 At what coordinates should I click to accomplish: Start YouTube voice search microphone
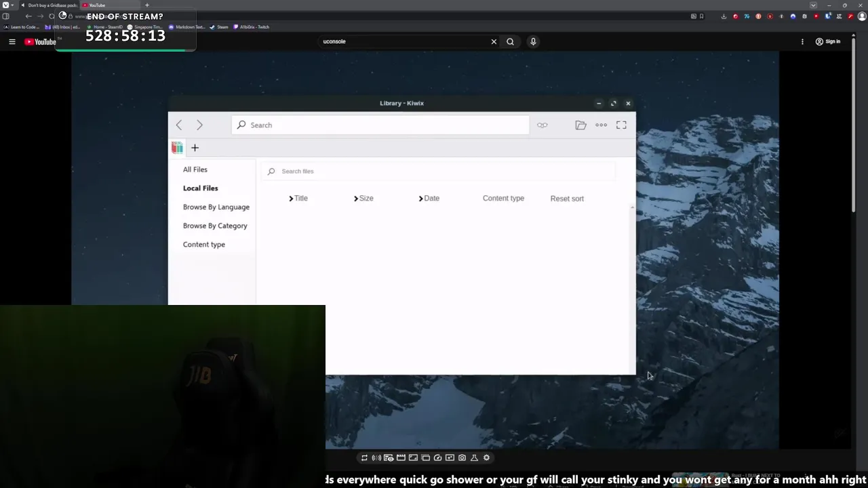coord(533,41)
